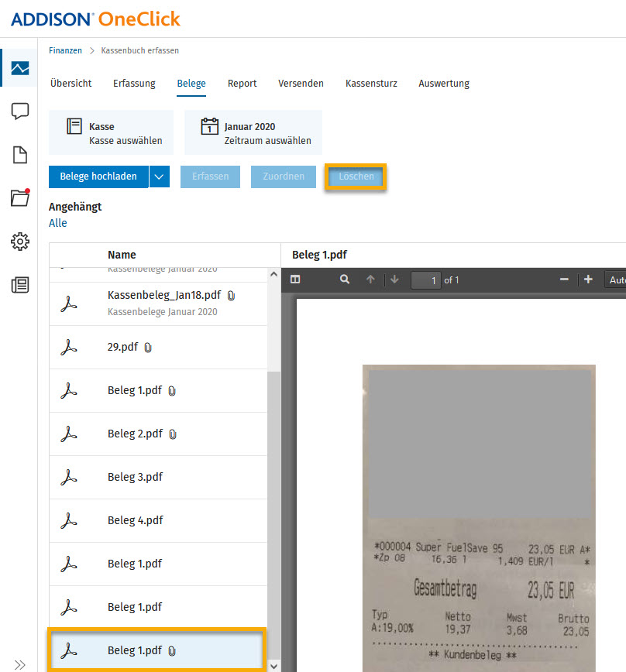This screenshot has height=672, width=626.
Task: Click the Löschen button
Action: 356,177
